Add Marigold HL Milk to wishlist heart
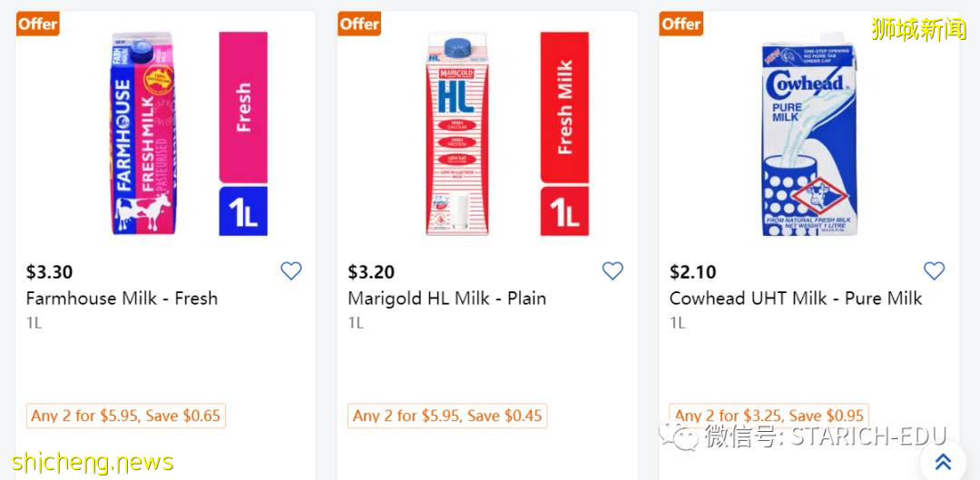980x480 pixels. pos(612,270)
